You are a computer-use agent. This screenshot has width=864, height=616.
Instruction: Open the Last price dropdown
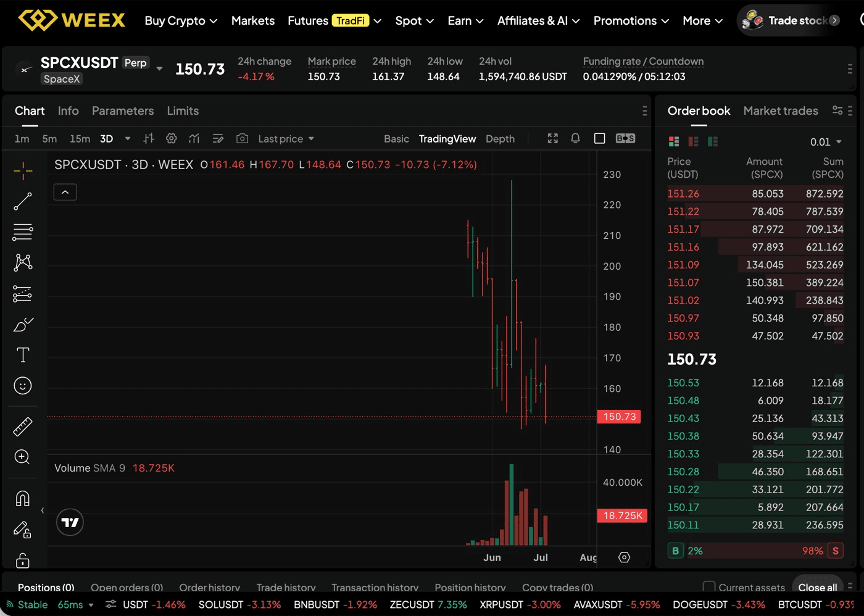click(286, 139)
